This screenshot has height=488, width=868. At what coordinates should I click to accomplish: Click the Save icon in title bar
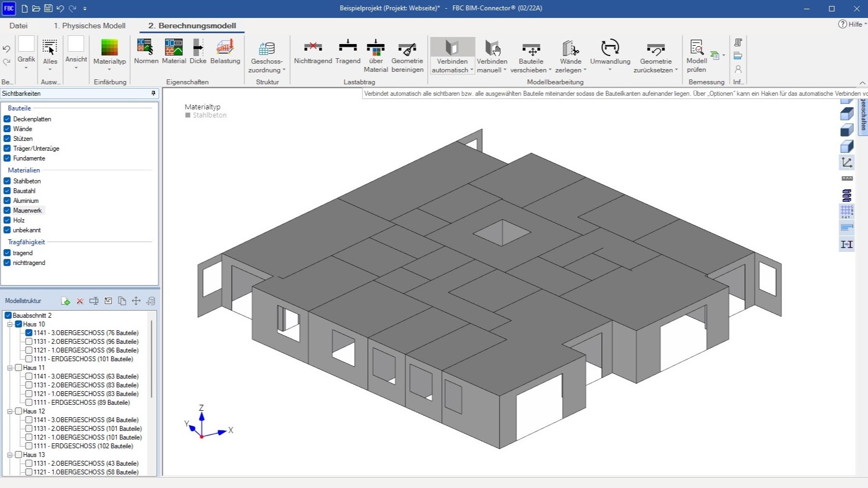click(x=48, y=8)
